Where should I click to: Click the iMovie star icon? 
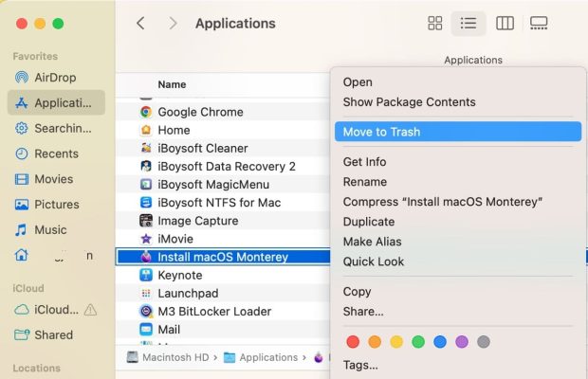[146, 239]
